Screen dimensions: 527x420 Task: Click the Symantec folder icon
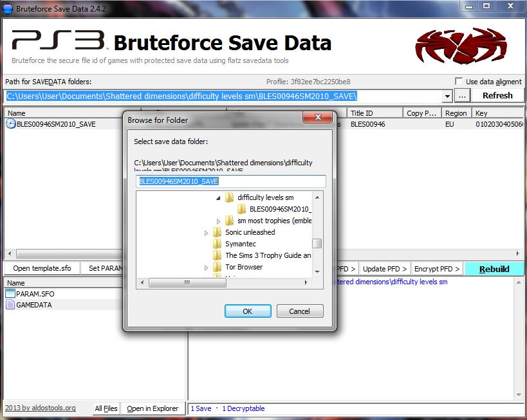pyautogui.click(x=217, y=244)
